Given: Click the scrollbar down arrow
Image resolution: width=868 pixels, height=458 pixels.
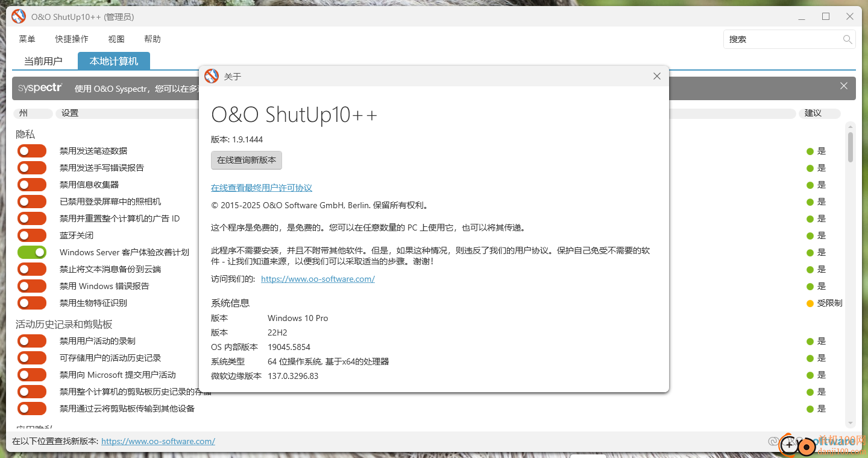Looking at the screenshot, I should coord(851,423).
